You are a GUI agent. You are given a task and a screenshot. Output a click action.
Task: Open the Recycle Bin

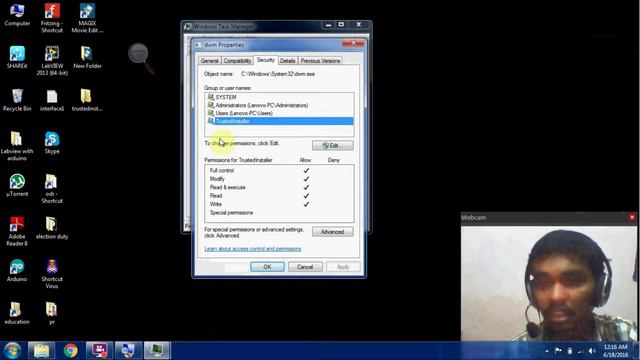point(17,100)
